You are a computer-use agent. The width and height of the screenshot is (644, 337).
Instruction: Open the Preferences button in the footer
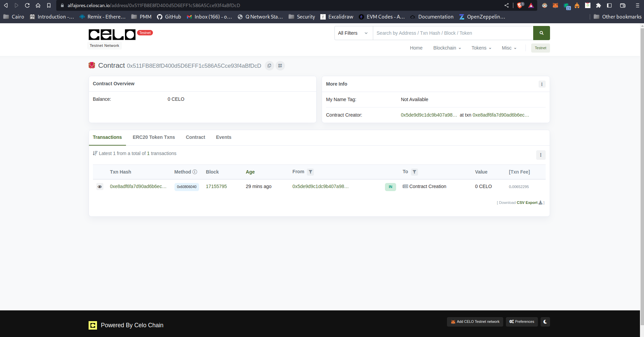pyautogui.click(x=522, y=322)
